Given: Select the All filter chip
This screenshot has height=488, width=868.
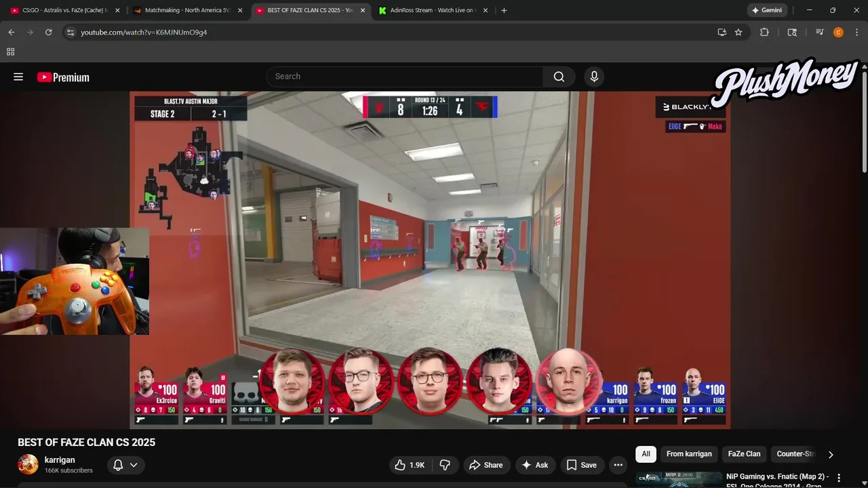Looking at the screenshot, I should click(x=646, y=454).
